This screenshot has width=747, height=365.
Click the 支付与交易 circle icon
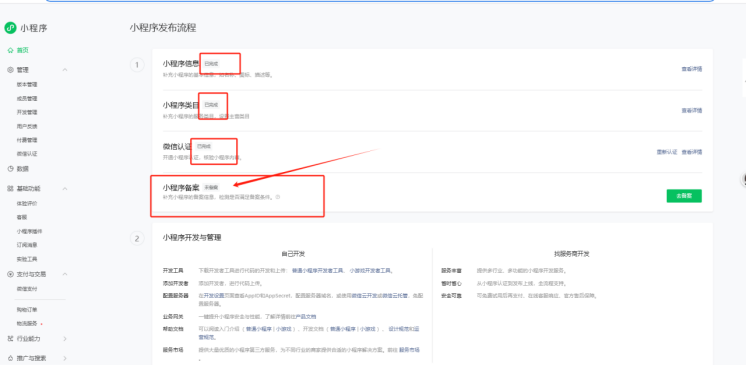click(x=10, y=274)
